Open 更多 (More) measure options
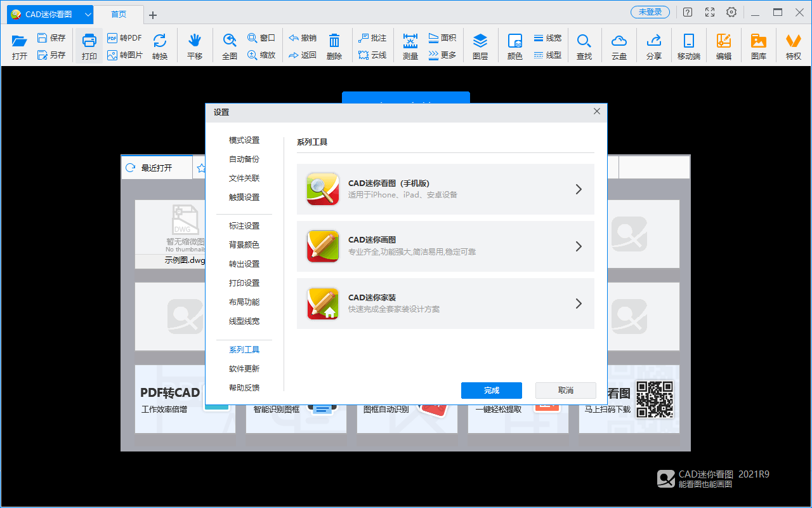The image size is (812, 508). click(x=442, y=55)
